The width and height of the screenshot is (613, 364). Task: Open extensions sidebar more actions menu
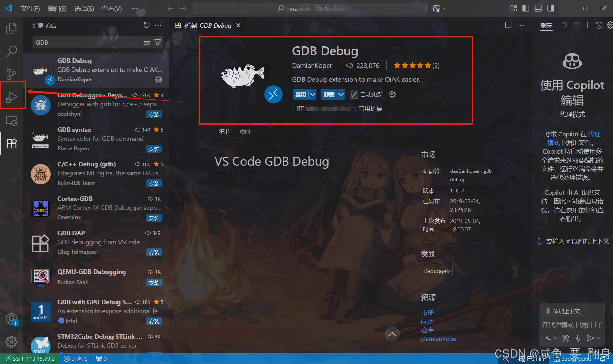tap(158, 26)
